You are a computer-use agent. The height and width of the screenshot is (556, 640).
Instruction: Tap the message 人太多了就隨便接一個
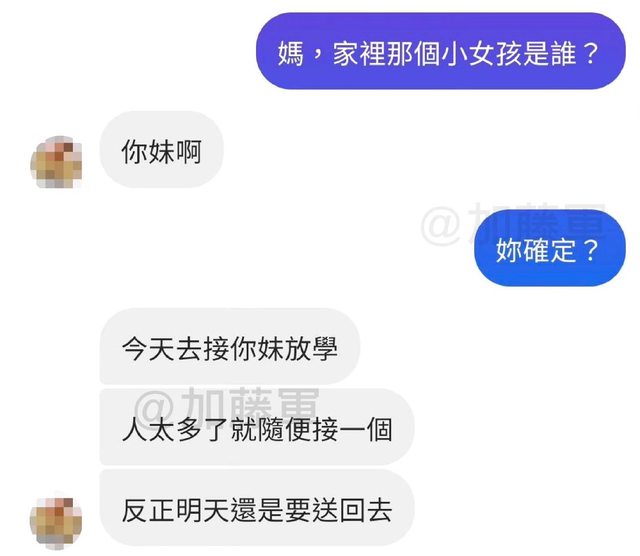coord(257,427)
